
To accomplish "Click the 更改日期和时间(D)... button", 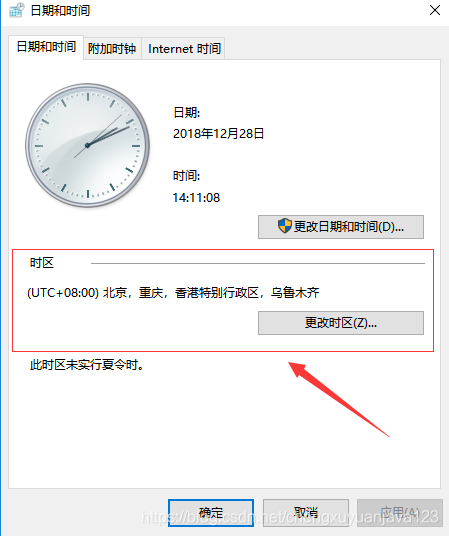I will tap(341, 227).
